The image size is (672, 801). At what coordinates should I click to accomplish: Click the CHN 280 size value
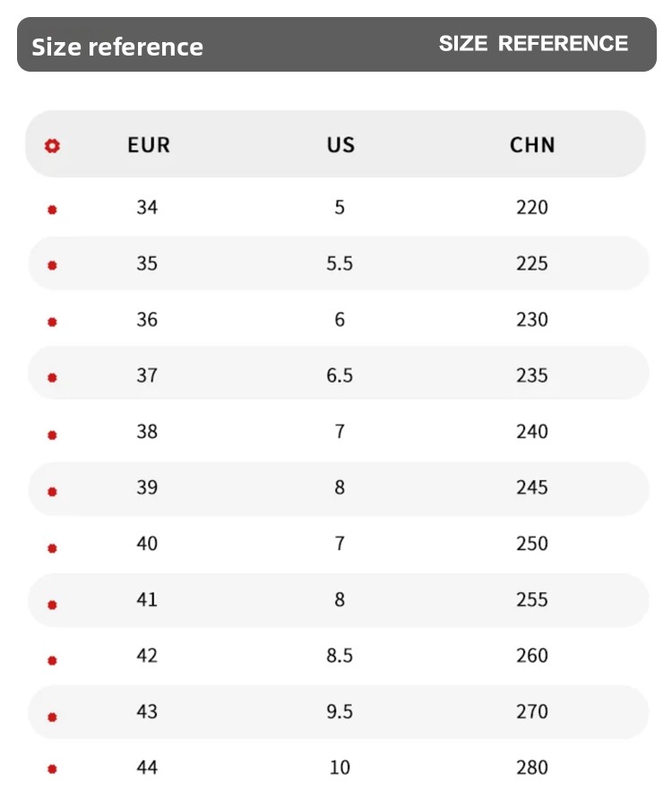click(532, 767)
